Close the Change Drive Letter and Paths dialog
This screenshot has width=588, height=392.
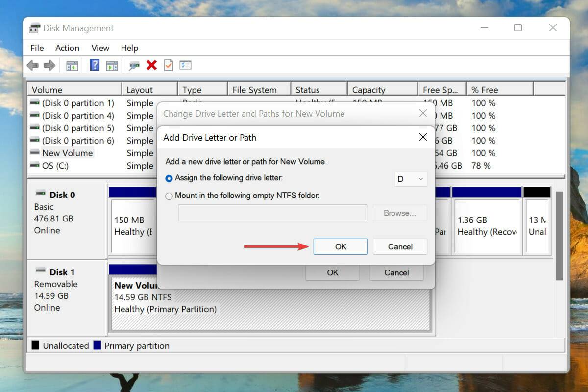pyautogui.click(x=423, y=113)
